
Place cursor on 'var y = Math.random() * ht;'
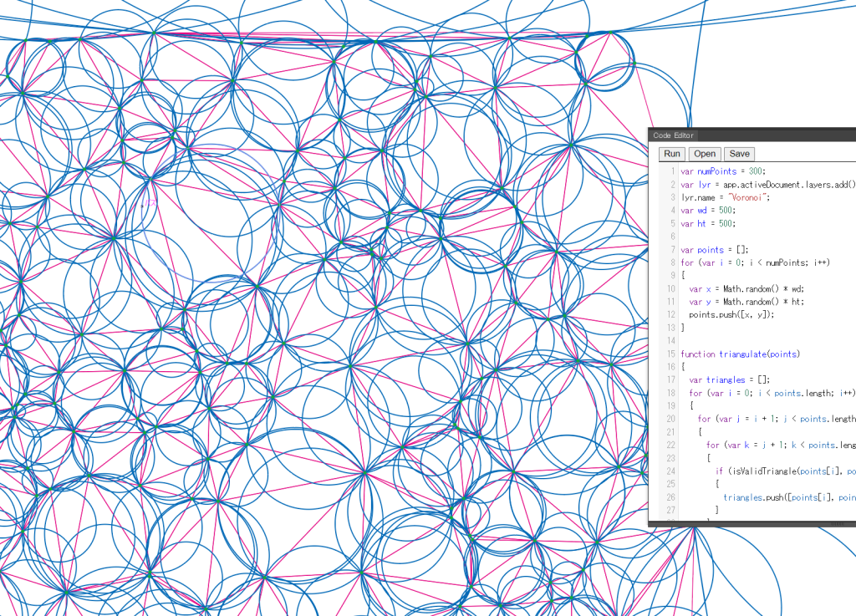[x=746, y=302]
